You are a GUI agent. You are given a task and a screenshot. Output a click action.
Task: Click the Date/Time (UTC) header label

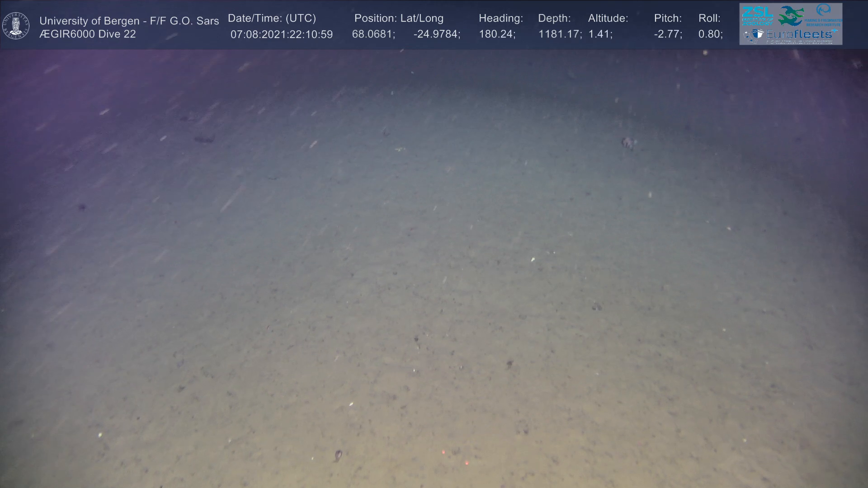(272, 19)
